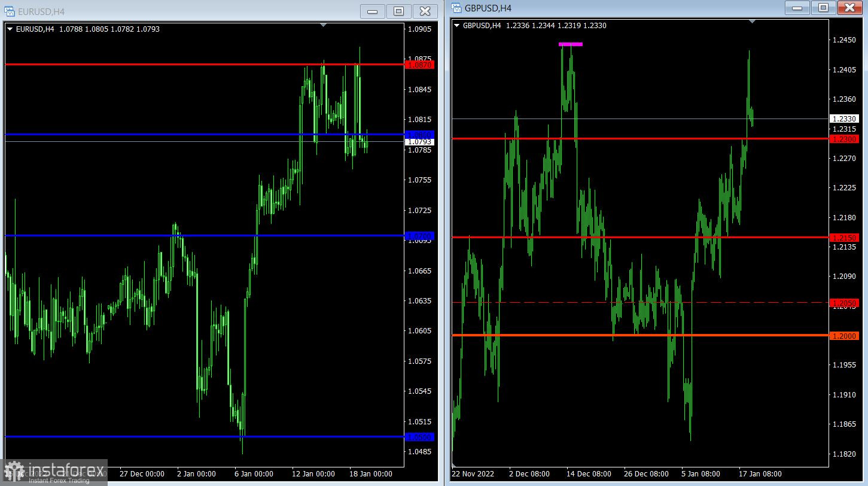
Task: Click the 12 Jan 00:00 date label
Action: click(x=313, y=474)
